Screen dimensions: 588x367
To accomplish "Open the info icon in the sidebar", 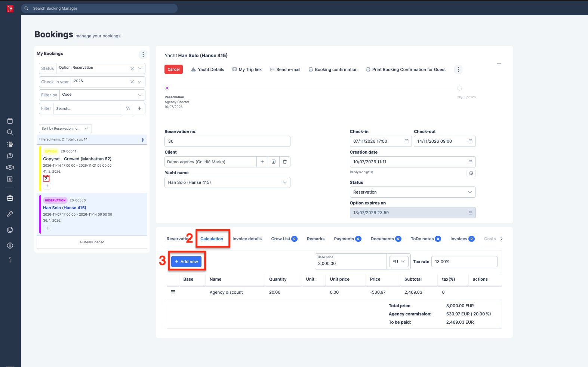I will (10, 260).
